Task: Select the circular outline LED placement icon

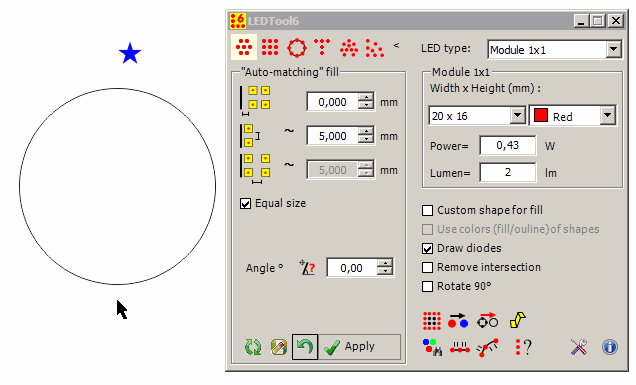Action: coord(297,47)
